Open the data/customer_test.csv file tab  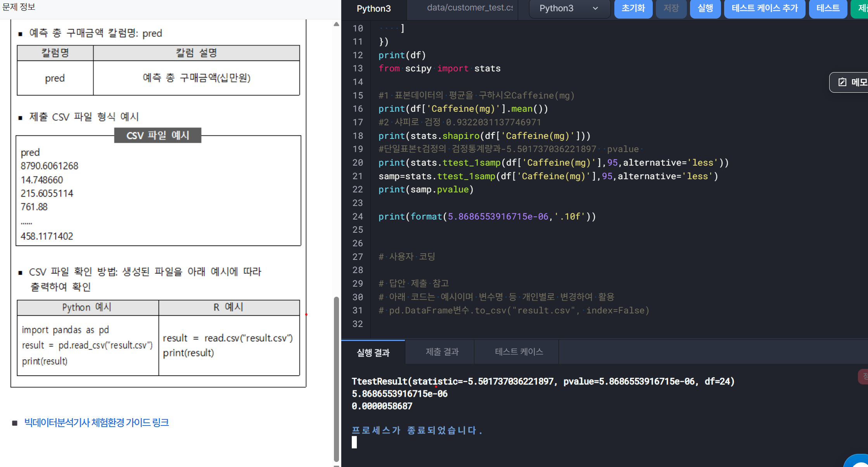[469, 8]
